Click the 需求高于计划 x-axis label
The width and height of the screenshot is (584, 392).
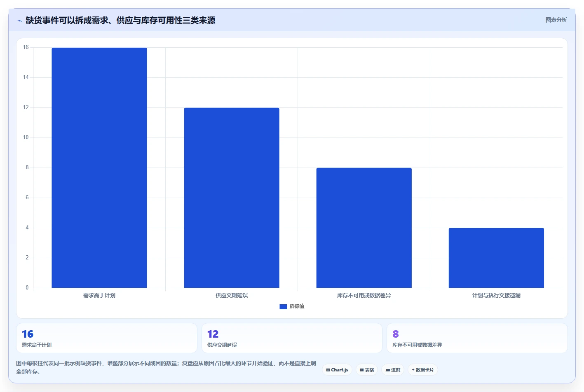pyautogui.click(x=99, y=295)
